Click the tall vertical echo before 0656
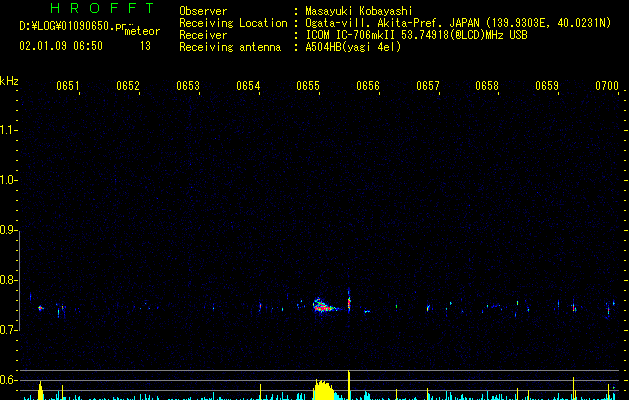 coord(349,300)
